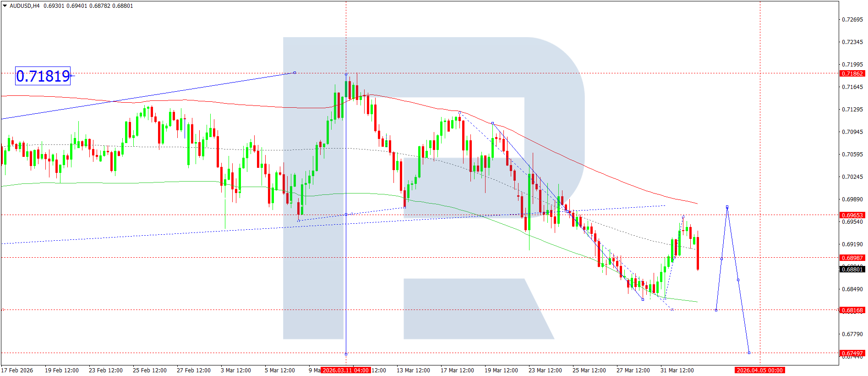This screenshot has width=868, height=376.
Task: Select the forecast peak handle near 0.69653
Action: click(727, 207)
